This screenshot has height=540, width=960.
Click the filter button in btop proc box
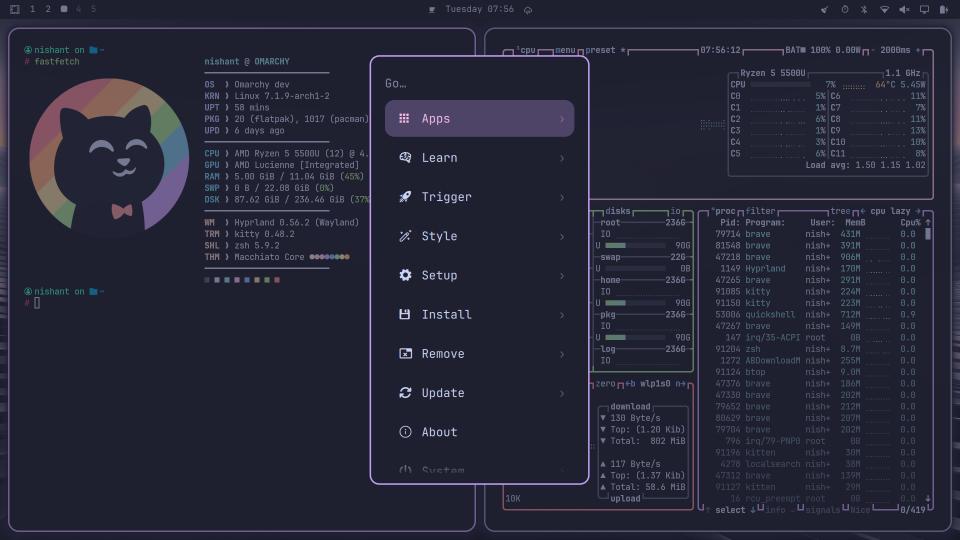[760, 211]
